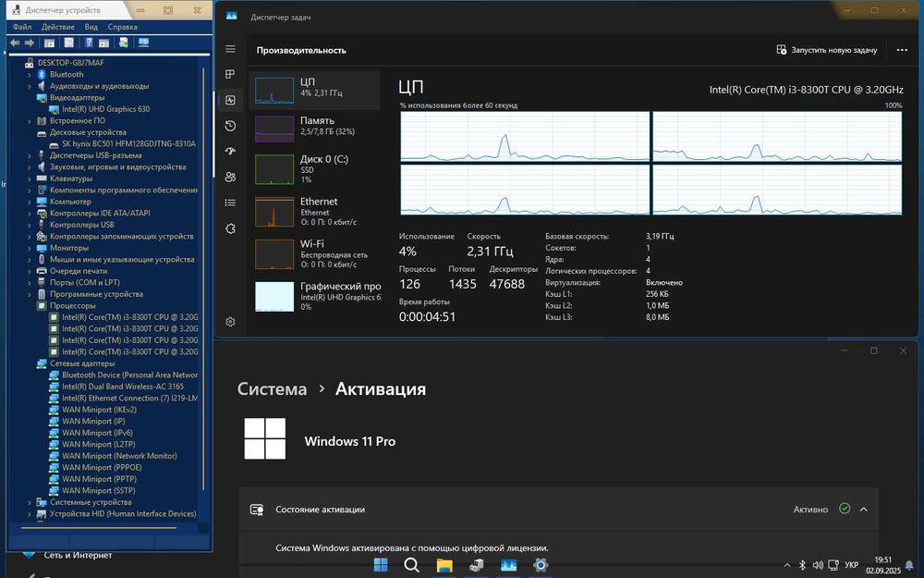Open App history in Task Manager sidebar

[x=230, y=126]
